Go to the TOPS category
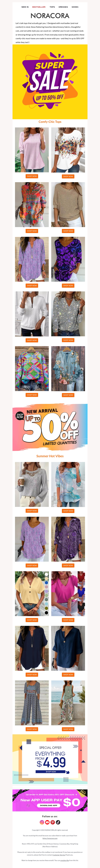This screenshot has width=100, height=868. click(52, 7)
